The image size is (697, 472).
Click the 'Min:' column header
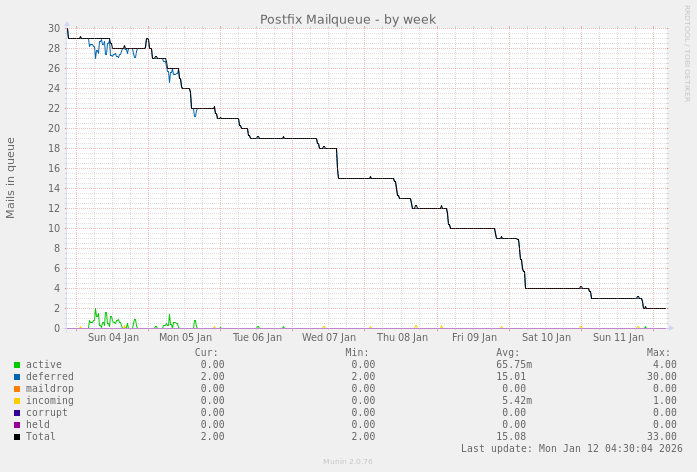[357, 352]
